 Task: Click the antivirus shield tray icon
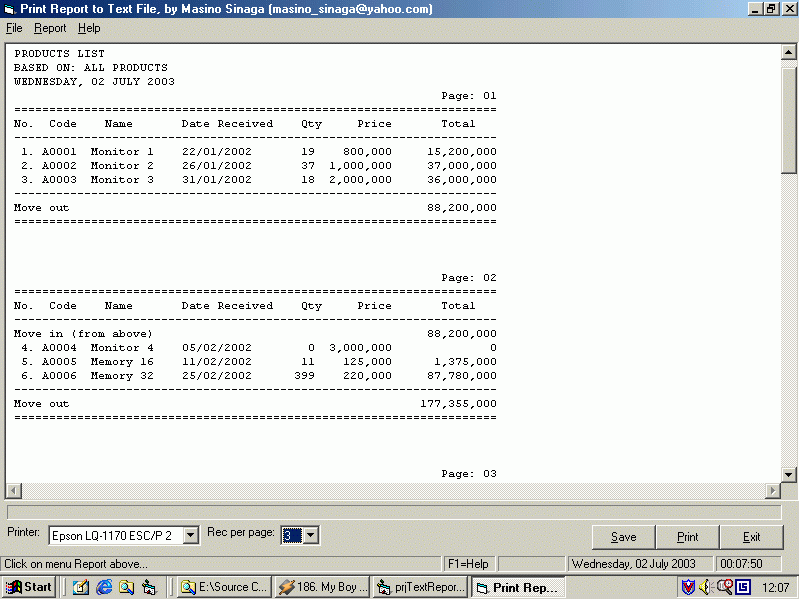click(x=688, y=587)
